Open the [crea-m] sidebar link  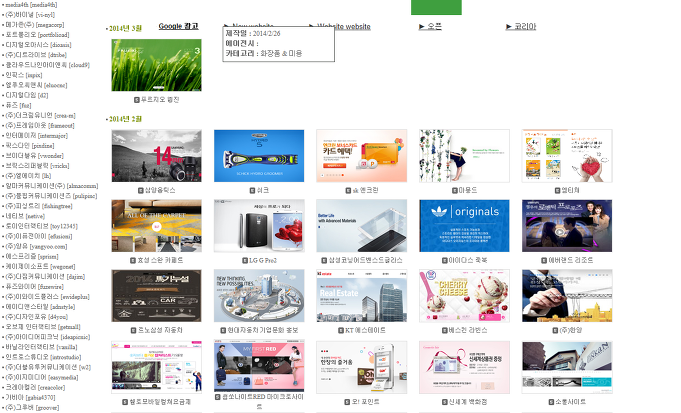click(x=40, y=115)
